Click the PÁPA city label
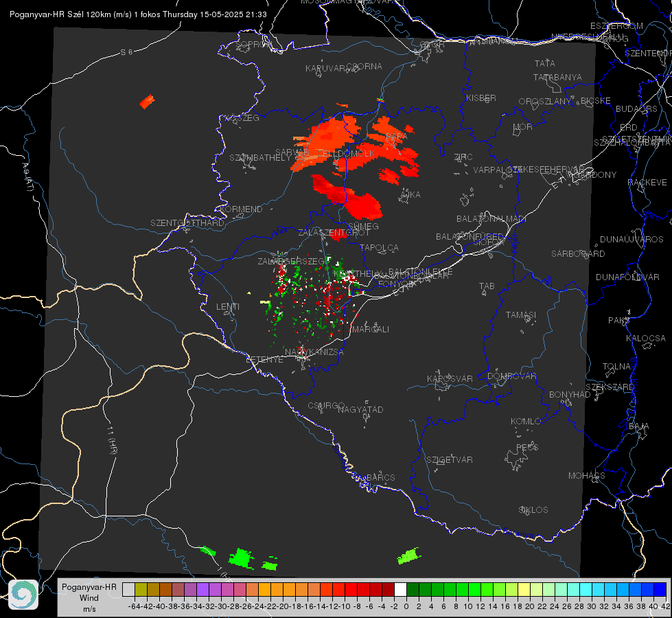Image resolution: width=672 pixels, height=618 pixels. pyautogui.click(x=397, y=136)
